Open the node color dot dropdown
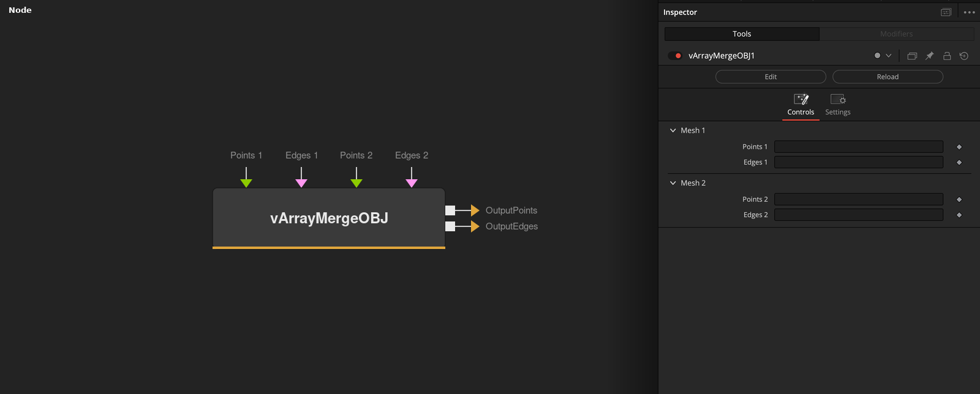The image size is (980, 394). [x=883, y=56]
